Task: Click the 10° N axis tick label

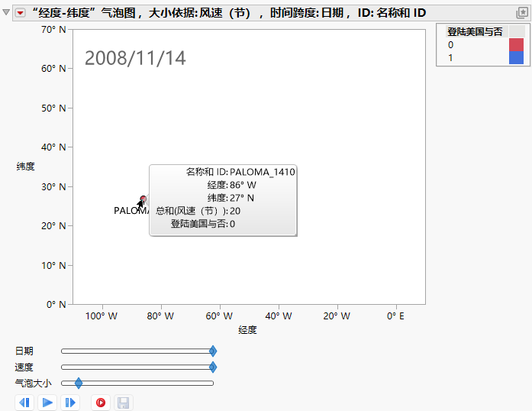Action: coord(53,265)
